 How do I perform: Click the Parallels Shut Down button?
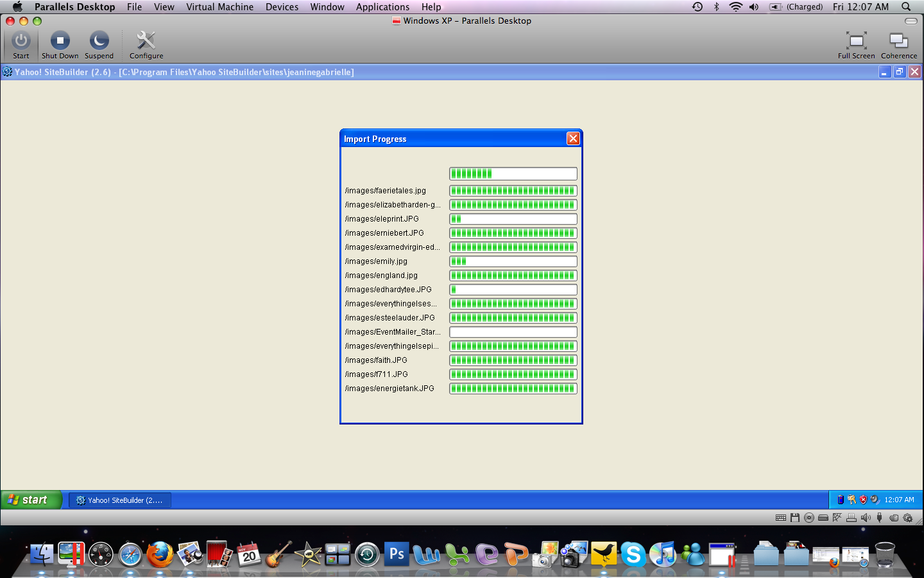coord(60,45)
